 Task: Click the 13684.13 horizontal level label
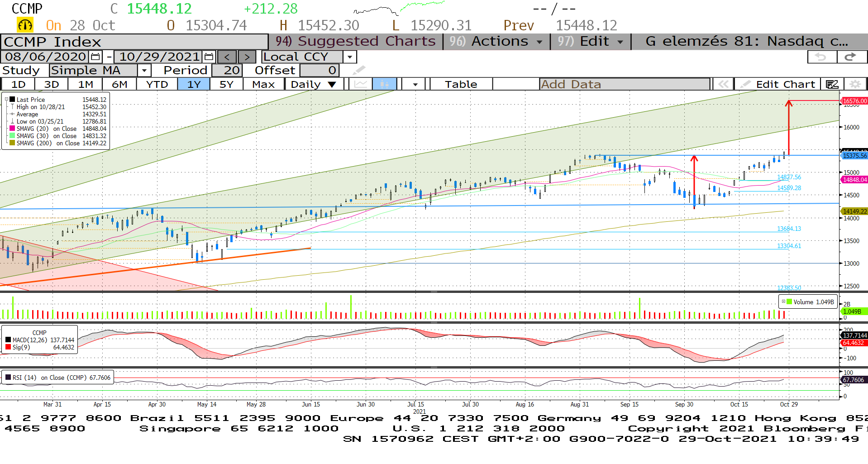789,229
